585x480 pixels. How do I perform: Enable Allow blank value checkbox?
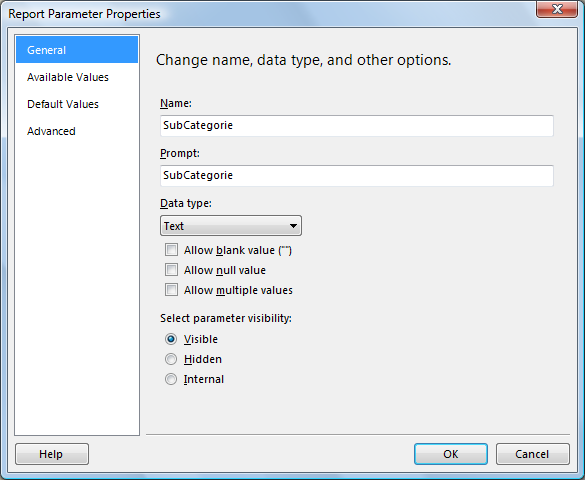[x=172, y=250]
